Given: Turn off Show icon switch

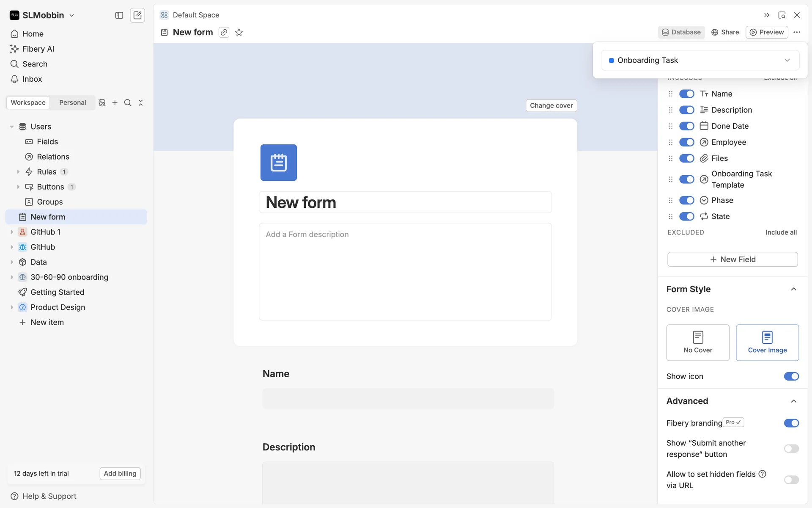Looking at the screenshot, I should [791, 376].
